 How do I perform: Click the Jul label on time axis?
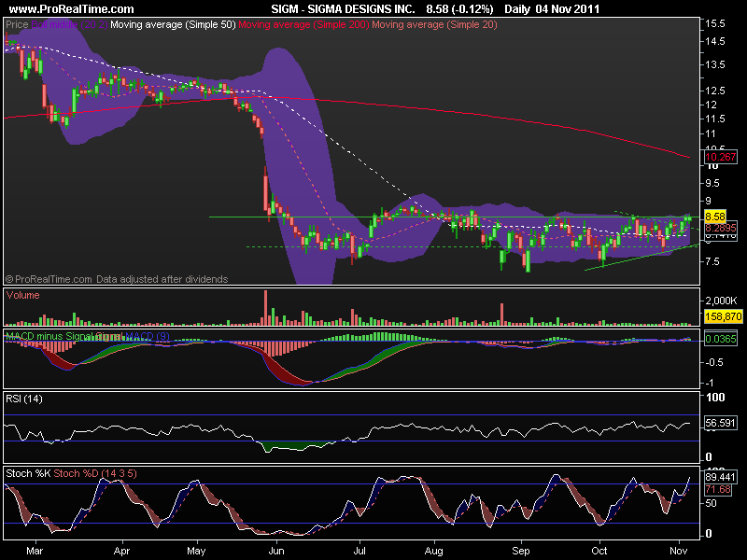point(359,552)
